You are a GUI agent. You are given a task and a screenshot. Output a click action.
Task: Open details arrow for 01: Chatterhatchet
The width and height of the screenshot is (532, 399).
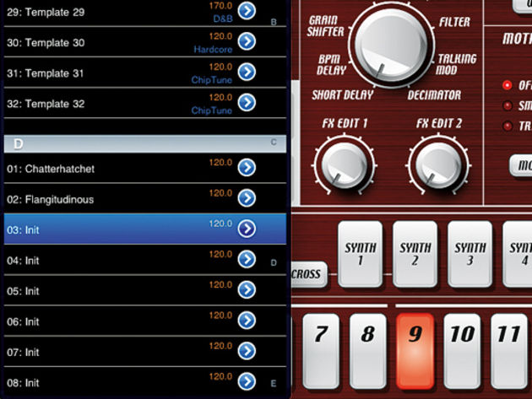click(247, 168)
